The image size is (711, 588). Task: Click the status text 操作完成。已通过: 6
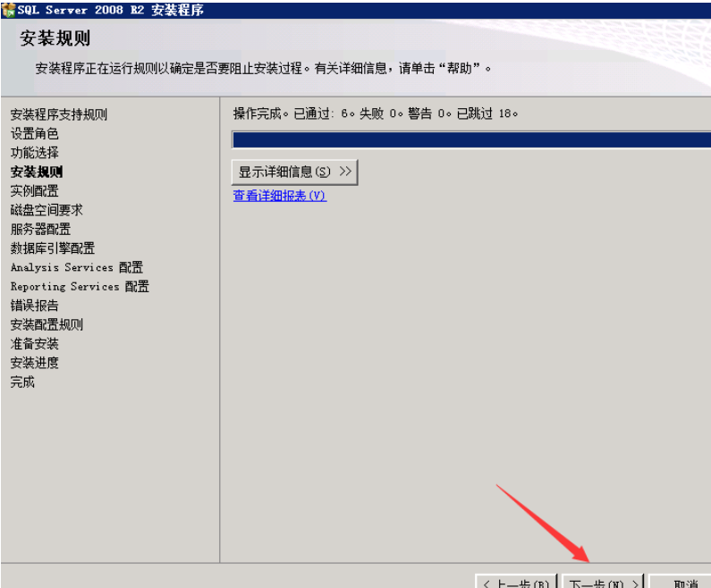tap(293, 113)
